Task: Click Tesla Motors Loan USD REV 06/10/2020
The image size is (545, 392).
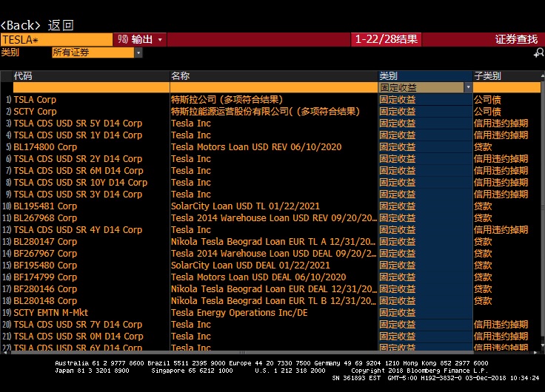Action: pyautogui.click(x=256, y=147)
